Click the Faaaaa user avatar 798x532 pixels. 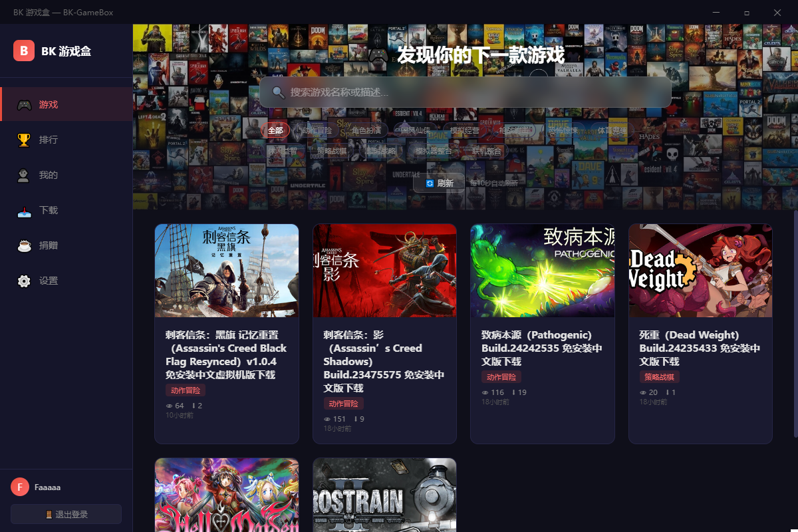tap(20, 487)
